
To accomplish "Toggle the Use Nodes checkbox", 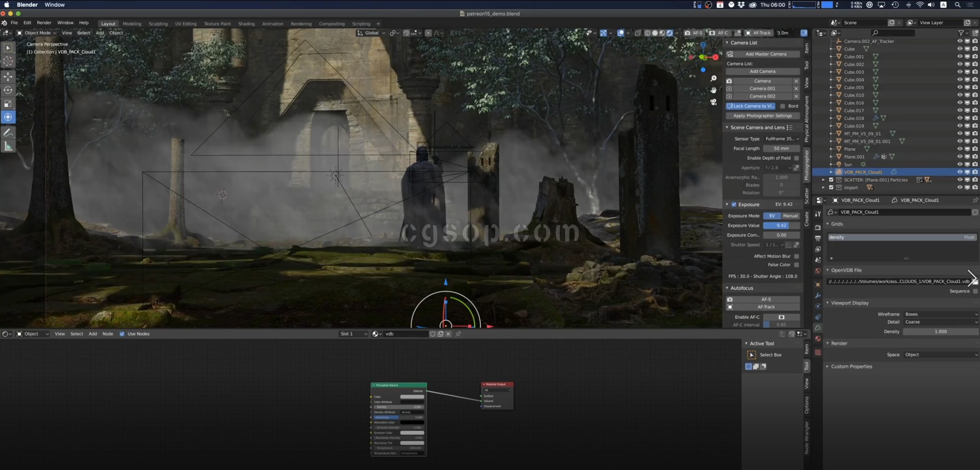I will (x=122, y=334).
